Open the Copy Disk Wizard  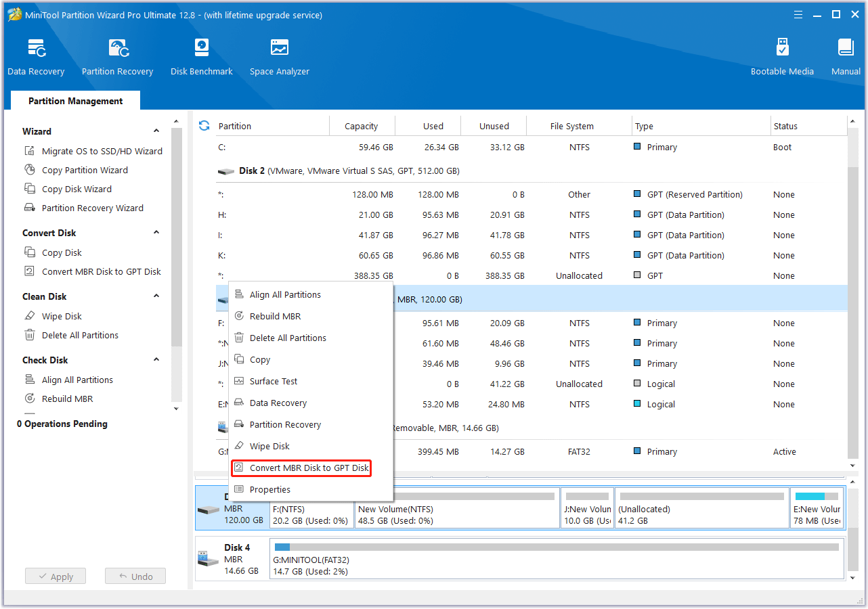click(x=68, y=189)
